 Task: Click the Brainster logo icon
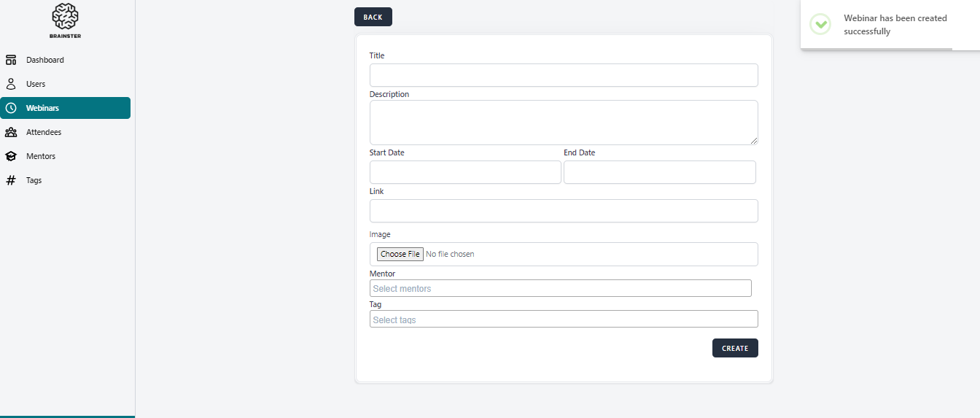66,17
